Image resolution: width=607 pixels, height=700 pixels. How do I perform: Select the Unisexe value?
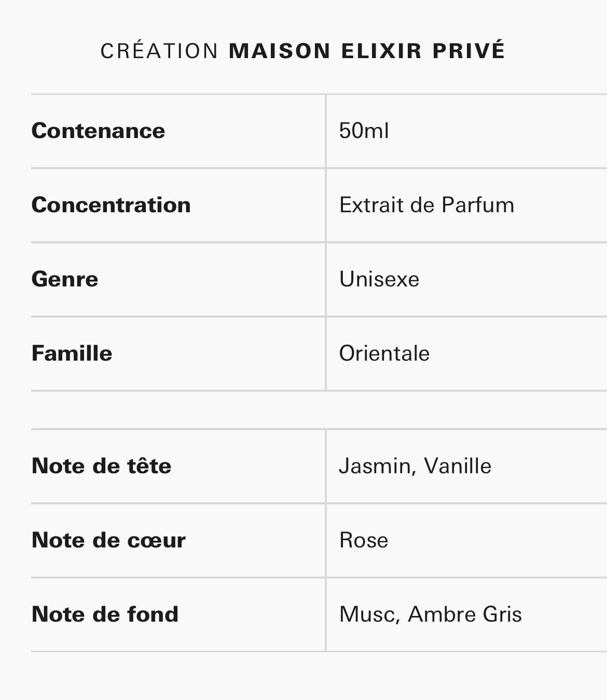[379, 279]
